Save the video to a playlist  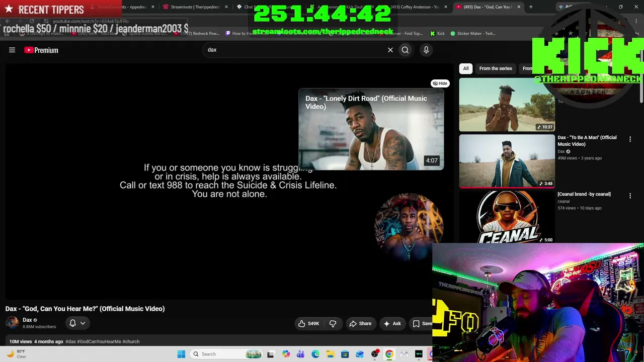(x=422, y=324)
